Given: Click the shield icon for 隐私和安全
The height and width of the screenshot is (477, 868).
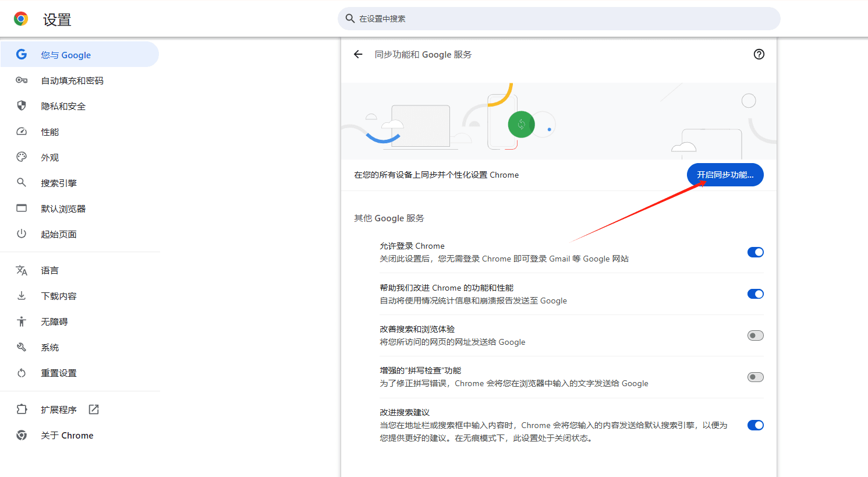Looking at the screenshot, I should [x=22, y=105].
